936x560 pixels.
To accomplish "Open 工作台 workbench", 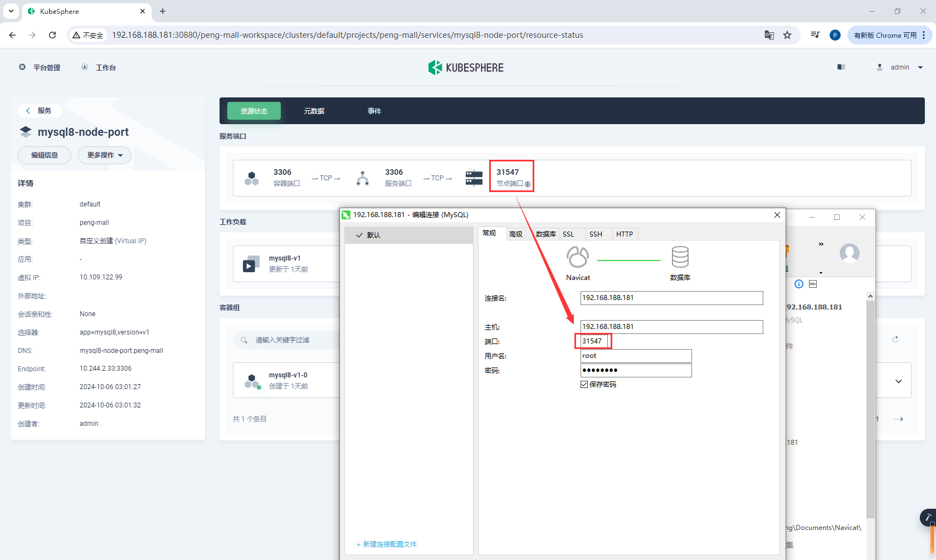I will (x=99, y=67).
